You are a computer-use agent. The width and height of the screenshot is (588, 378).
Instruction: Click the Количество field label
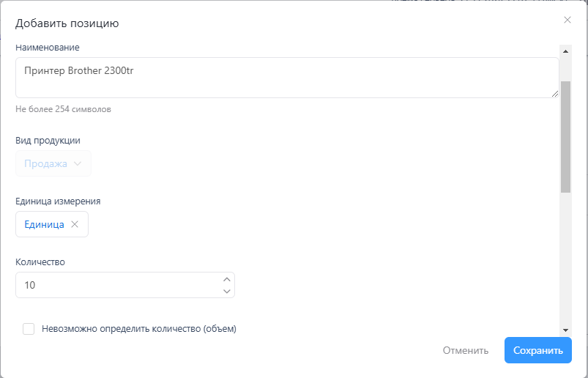tap(40, 262)
